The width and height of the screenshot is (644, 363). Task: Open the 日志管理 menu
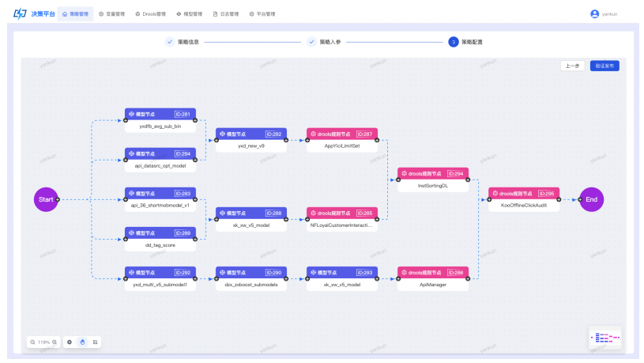[x=225, y=13]
